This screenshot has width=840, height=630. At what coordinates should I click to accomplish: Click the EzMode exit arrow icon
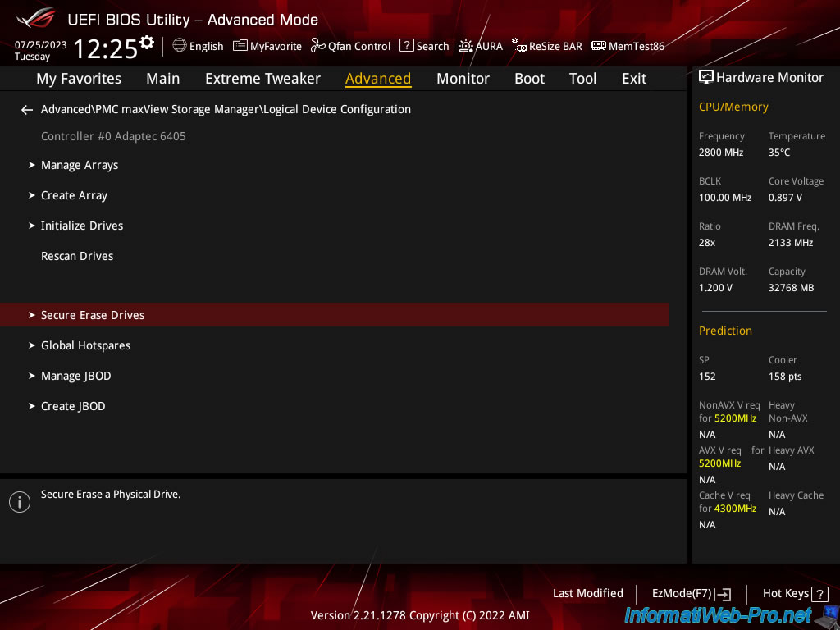pyautogui.click(x=723, y=594)
